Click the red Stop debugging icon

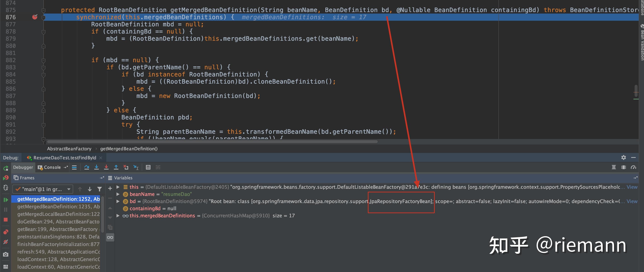[5, 220]
